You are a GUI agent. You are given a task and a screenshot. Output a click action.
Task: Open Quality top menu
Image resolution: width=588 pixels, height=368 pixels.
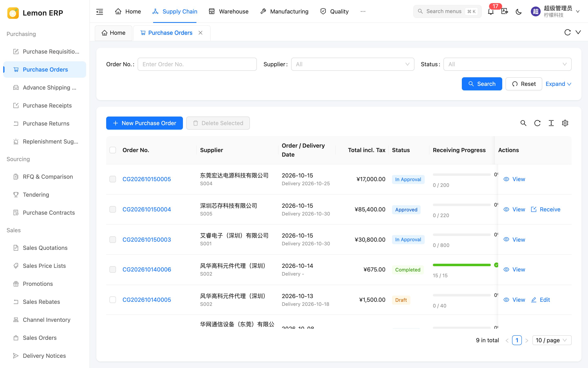pos(334,11)
